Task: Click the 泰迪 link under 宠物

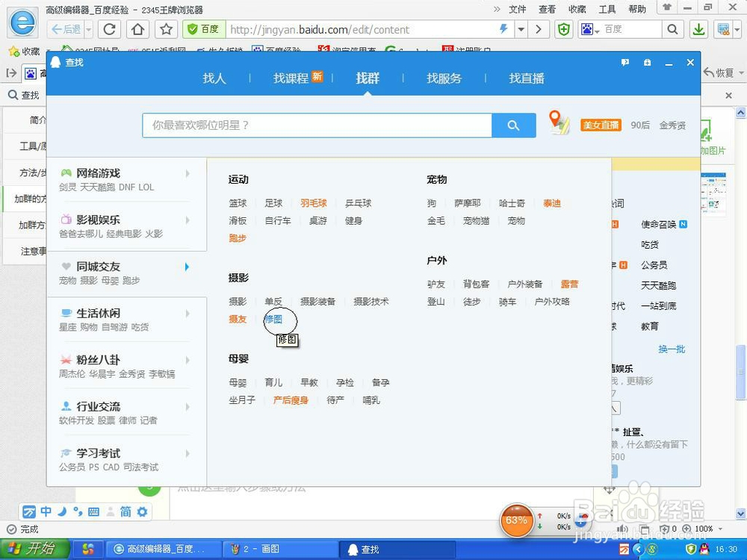Action: 552,203
